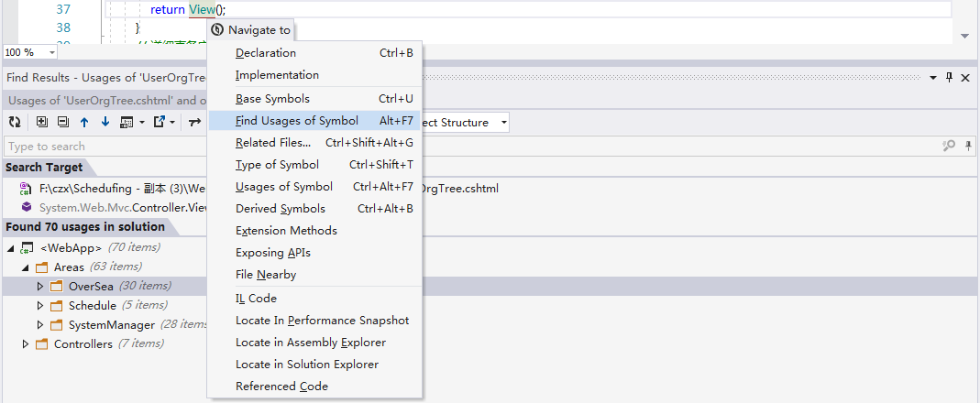Open the Find Results window options dropdown
This screenshot has width=980, height=403.
(x=933, y=78)
